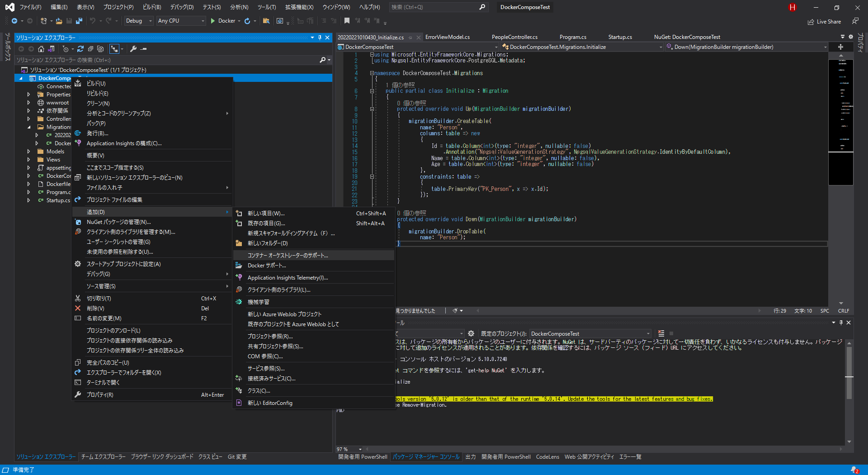Open Solution Explorer properties wrench icon
The height and width of the screenshot is (475, 868).
(x=134, y=49)
